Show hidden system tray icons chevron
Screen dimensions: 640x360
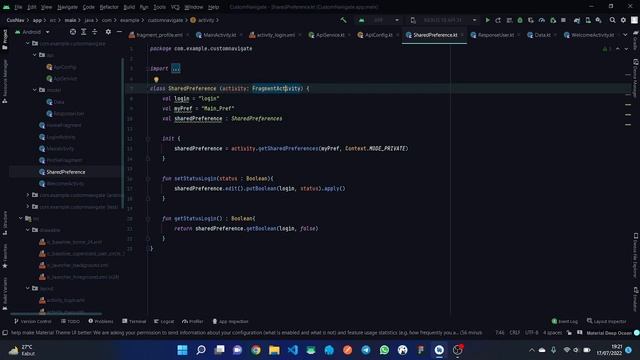pos(531,350)
